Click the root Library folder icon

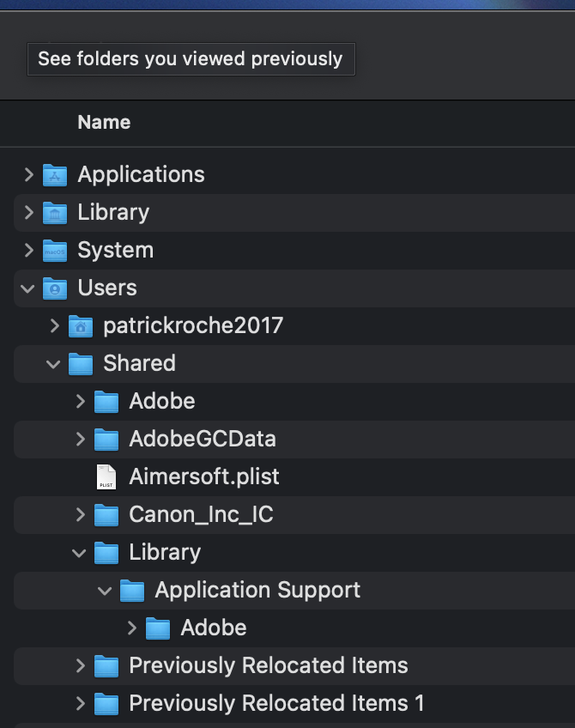55,213
